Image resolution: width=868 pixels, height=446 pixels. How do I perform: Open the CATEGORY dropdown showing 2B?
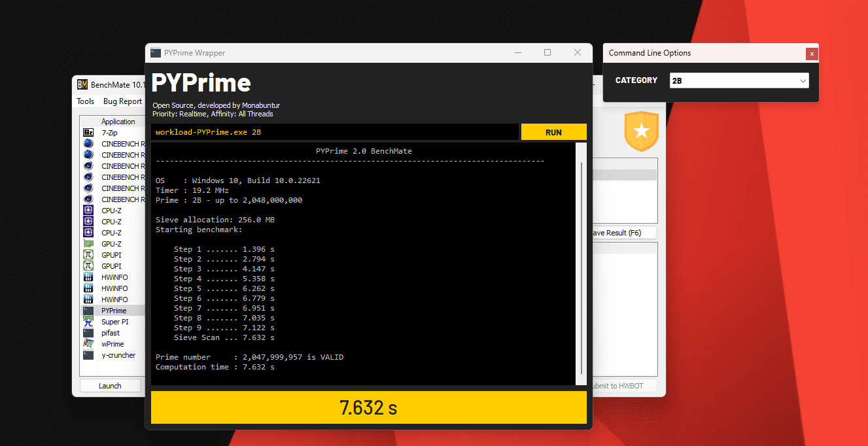click(x=739, y=80)
